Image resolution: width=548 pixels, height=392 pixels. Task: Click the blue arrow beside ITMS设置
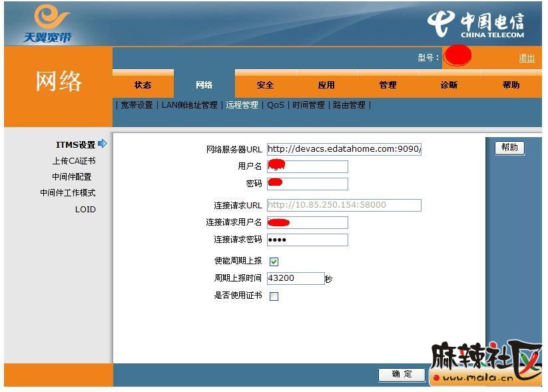102,144
